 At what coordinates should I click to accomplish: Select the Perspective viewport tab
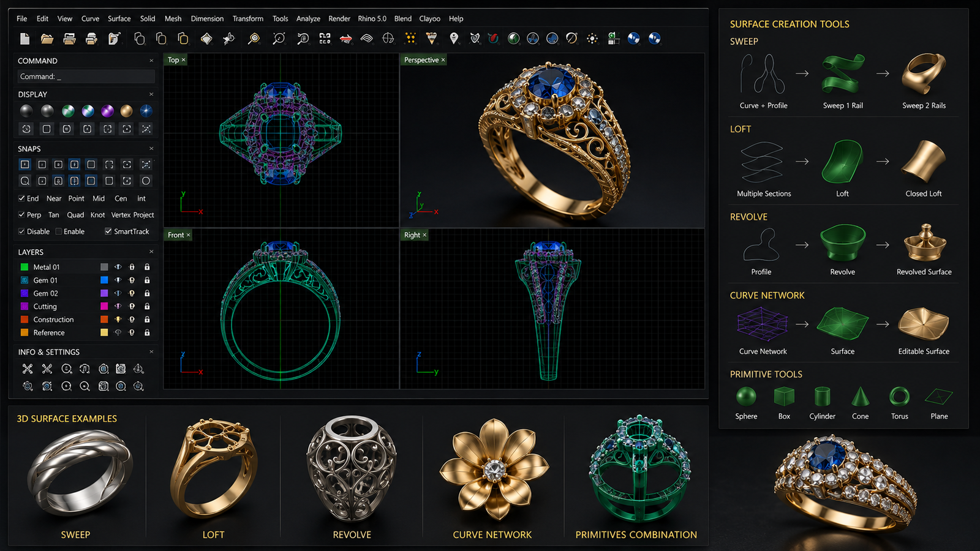(x=424, y=60)
